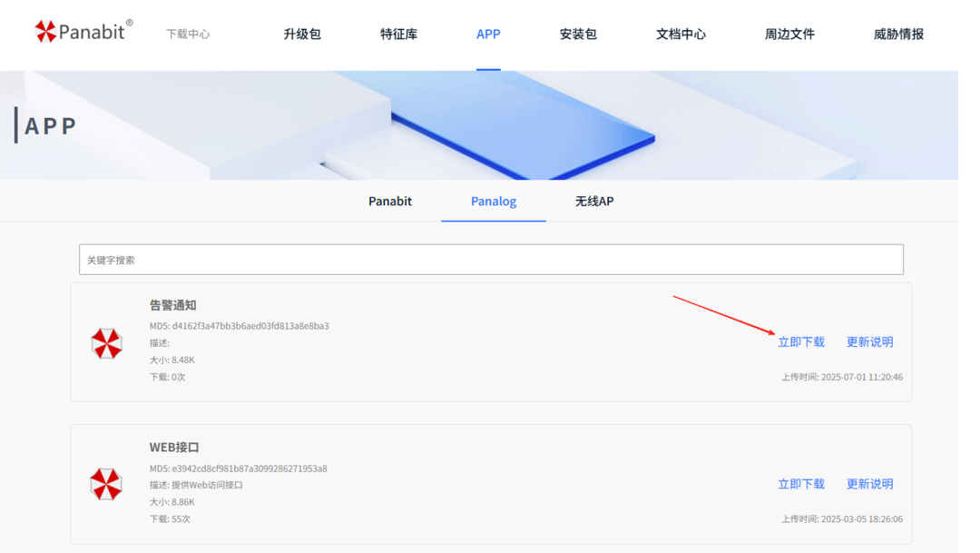The image size is (980, 553).
Task: Click 描述: 提供Web访问接口 text
Action: point(196,485)
